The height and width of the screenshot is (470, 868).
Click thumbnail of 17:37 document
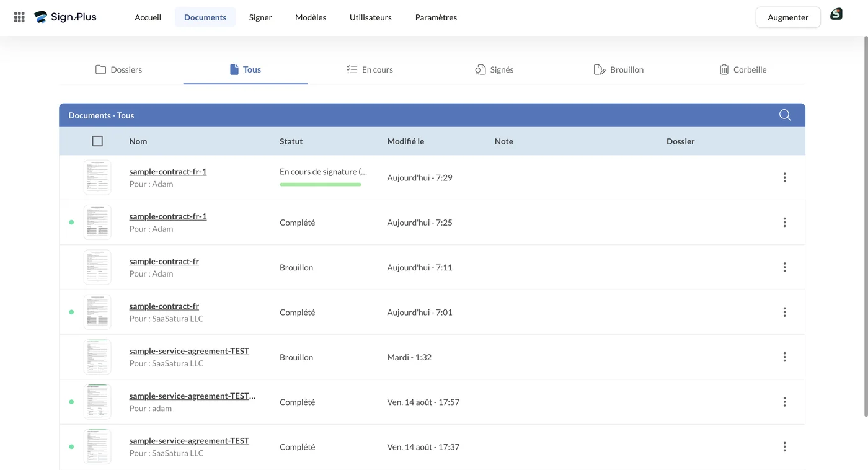click(97, 446)
